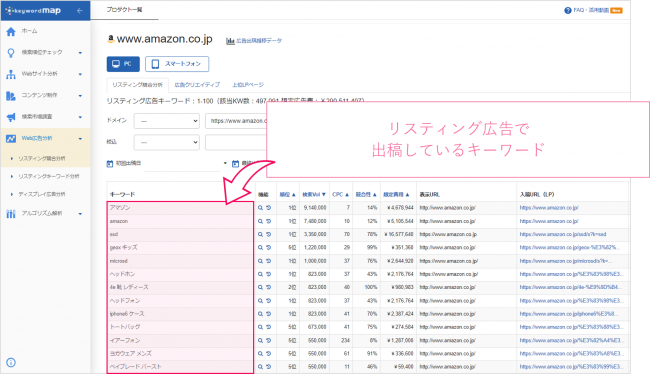The height and width of the screenshot is (374, 650).
Task: Sort table by 検索Vol column
Action: tap(314, 194)
